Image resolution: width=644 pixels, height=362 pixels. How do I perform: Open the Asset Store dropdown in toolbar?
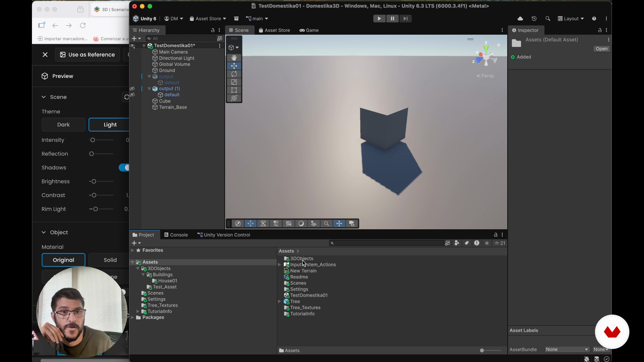[x=208, y=19]
